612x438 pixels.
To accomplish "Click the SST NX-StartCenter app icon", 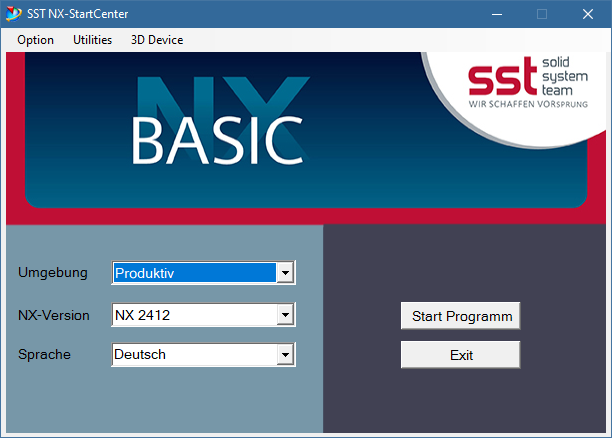I will [13, 14].
